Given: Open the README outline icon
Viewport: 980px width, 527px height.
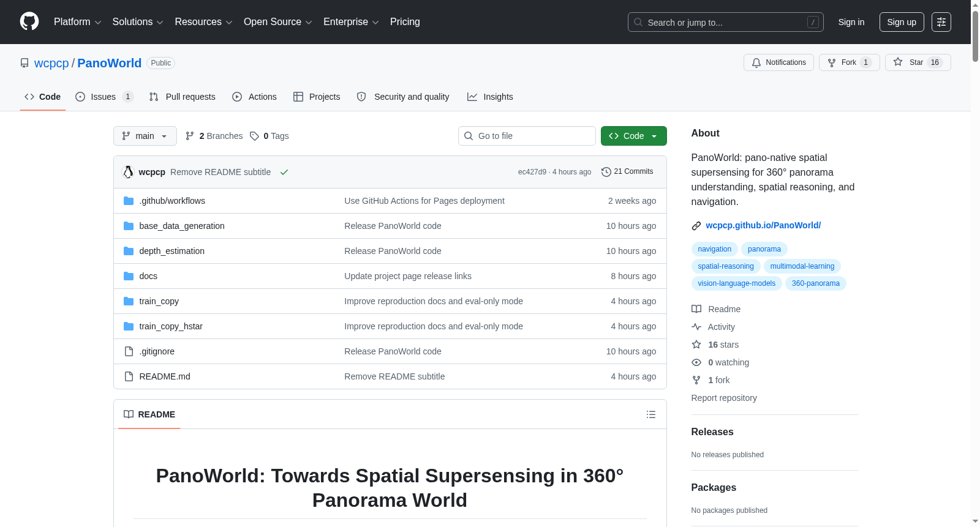Looking at the screenshot, I should pyautogui.click(x=651, y=414).
